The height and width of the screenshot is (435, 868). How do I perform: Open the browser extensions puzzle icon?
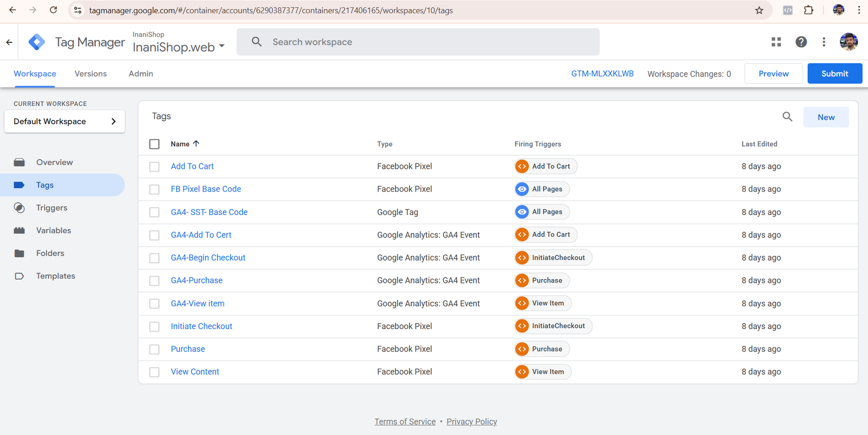(x=808, y=10)
